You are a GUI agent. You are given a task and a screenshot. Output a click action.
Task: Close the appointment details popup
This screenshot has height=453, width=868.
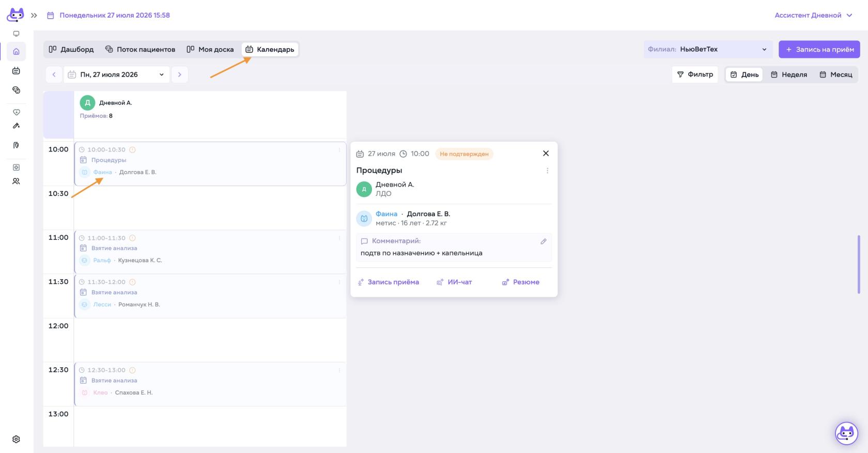pyautogui.click(x=546, y=154)
